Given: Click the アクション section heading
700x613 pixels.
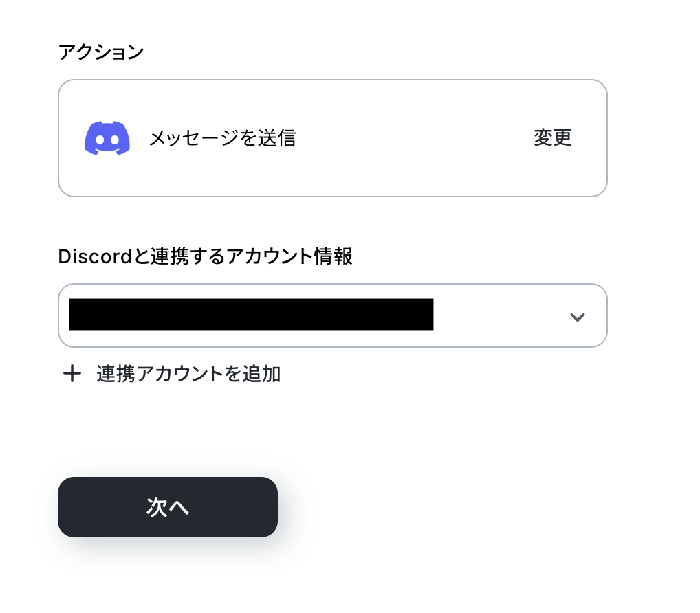Looking at the screenshot, I should coord(101,52).
